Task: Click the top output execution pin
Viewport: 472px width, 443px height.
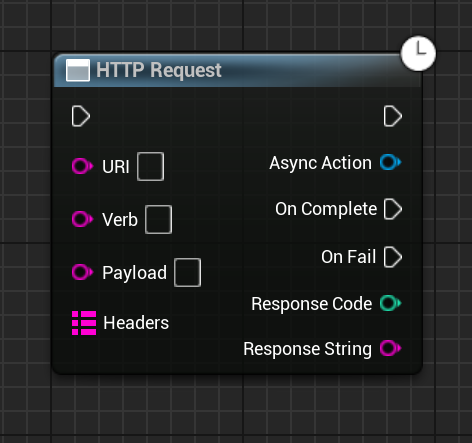Action: click(x=393, y=116)
